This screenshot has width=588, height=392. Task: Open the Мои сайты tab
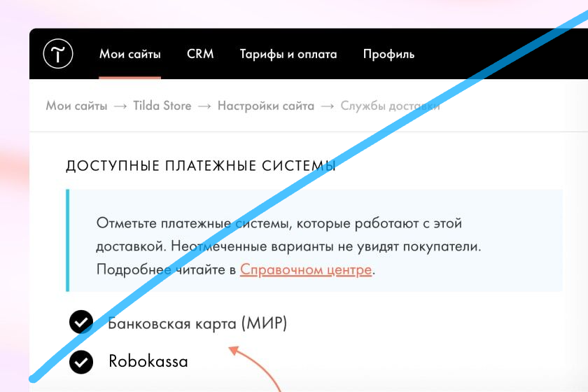[x=129, y=55]
